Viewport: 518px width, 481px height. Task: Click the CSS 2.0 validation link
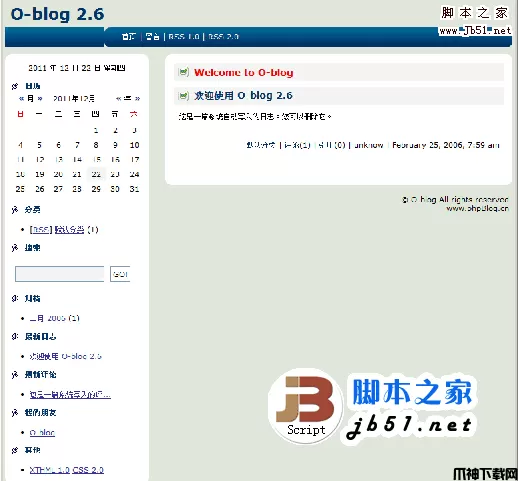click(88, 470)
